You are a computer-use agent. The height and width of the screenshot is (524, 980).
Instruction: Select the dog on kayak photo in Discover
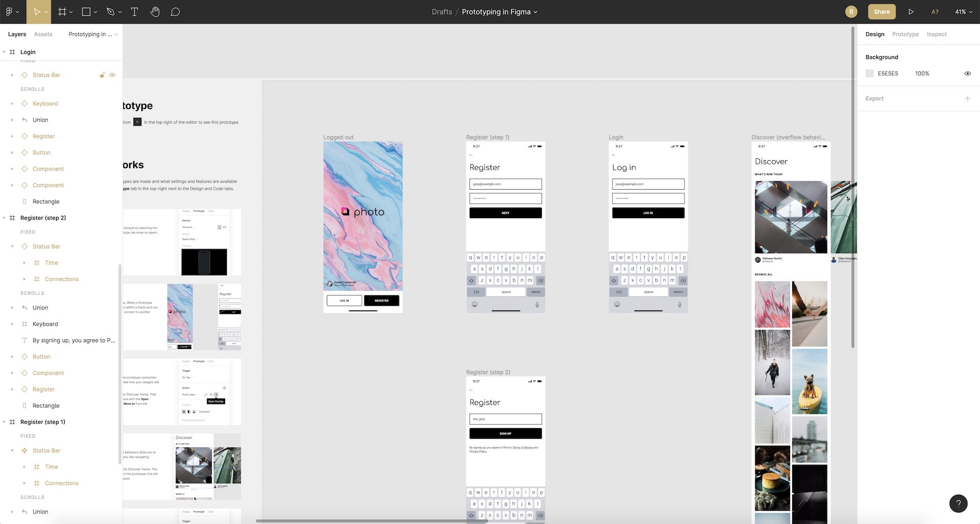click(810, 381)
